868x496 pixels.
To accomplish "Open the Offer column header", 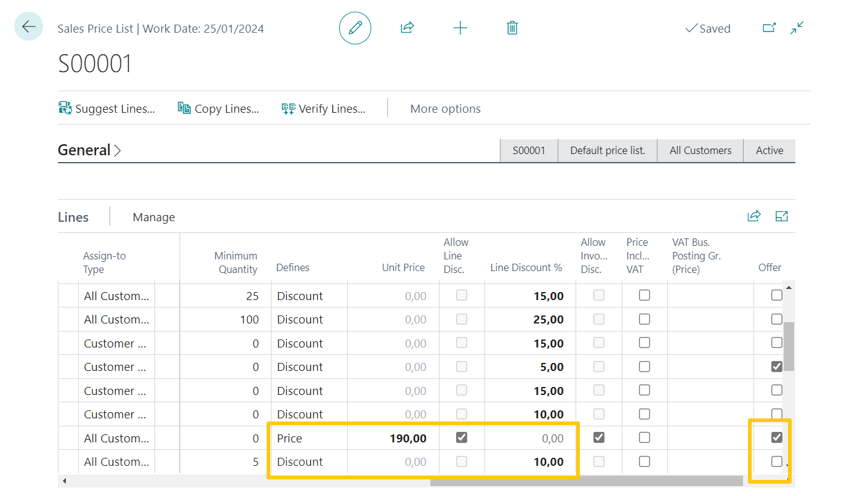I will coord(770,267).
